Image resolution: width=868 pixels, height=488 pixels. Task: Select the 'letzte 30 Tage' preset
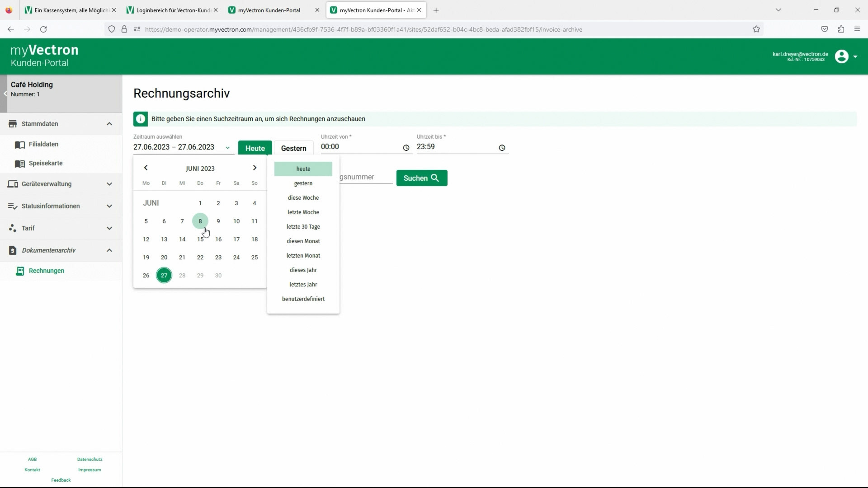tap(303, 227)
